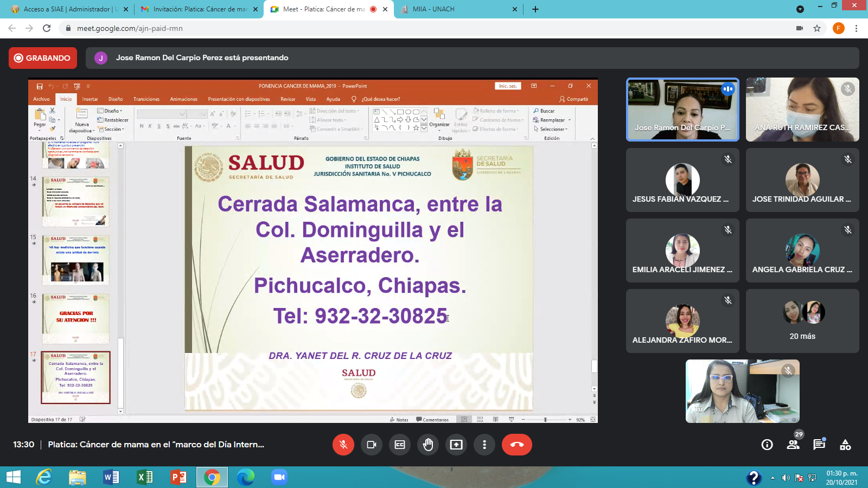Select ANA RUTH RAMIREZ video tile

[802, 110]
